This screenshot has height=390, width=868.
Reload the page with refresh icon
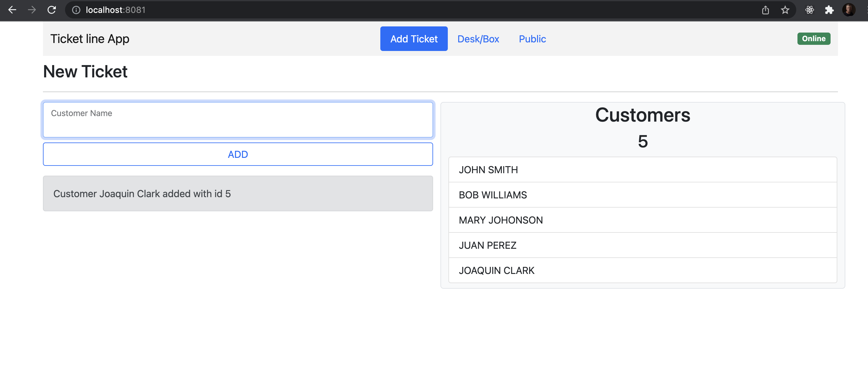click(52, 10)
